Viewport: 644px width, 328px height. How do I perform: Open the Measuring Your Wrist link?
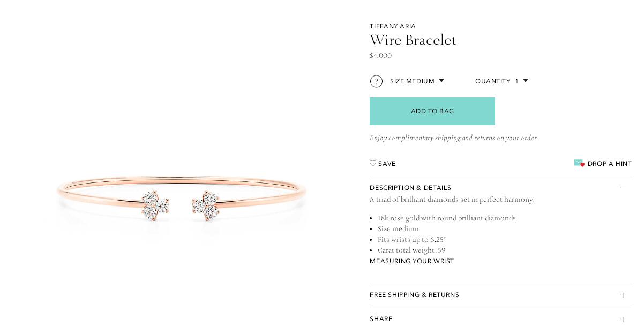(x=411, y=261)
